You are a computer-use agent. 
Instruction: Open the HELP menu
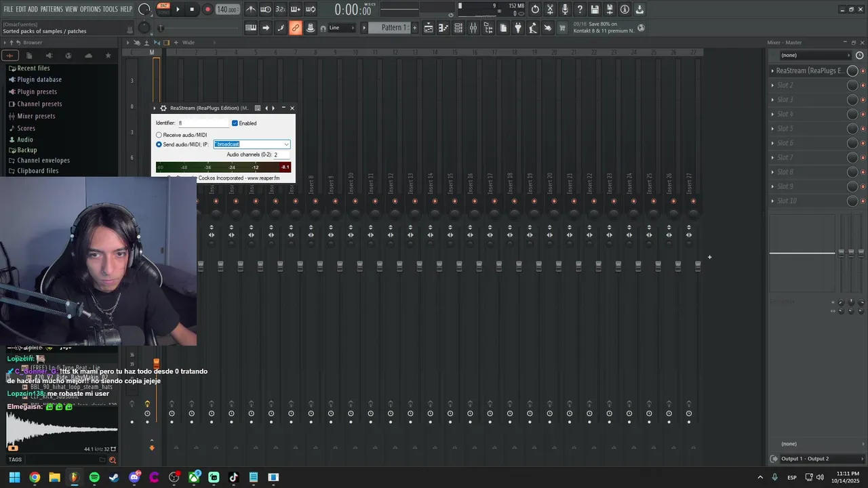126,9
